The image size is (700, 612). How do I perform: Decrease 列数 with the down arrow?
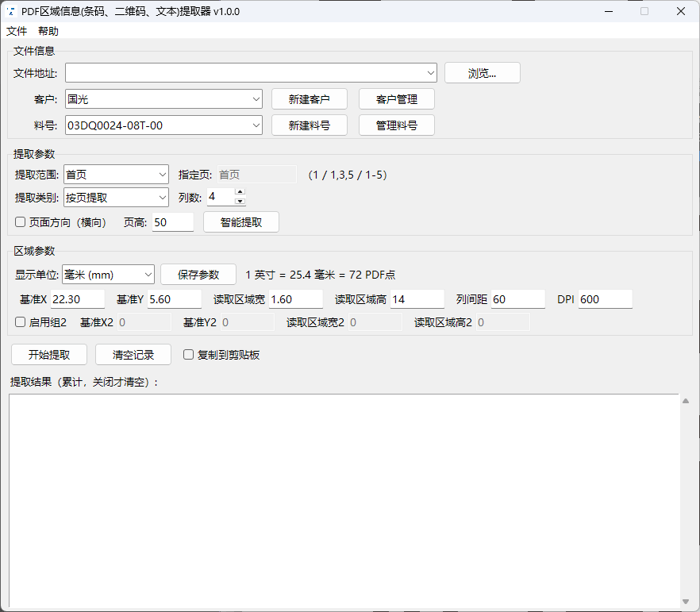pos(240,202)
